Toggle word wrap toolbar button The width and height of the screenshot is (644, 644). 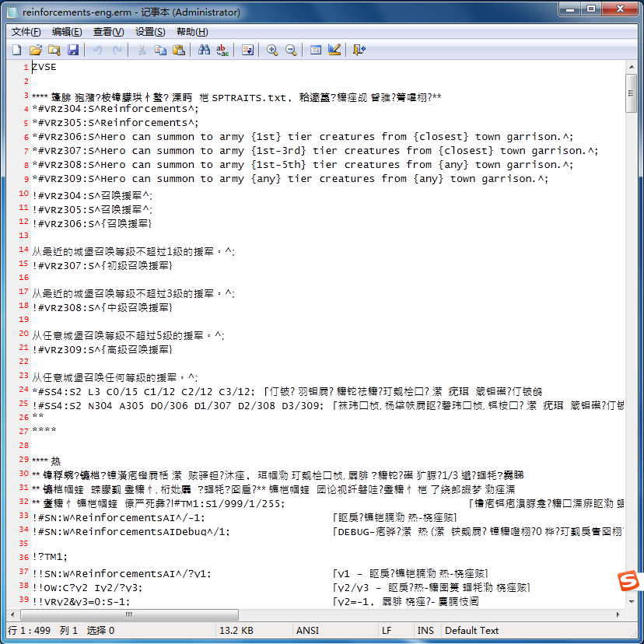[247, 50]
